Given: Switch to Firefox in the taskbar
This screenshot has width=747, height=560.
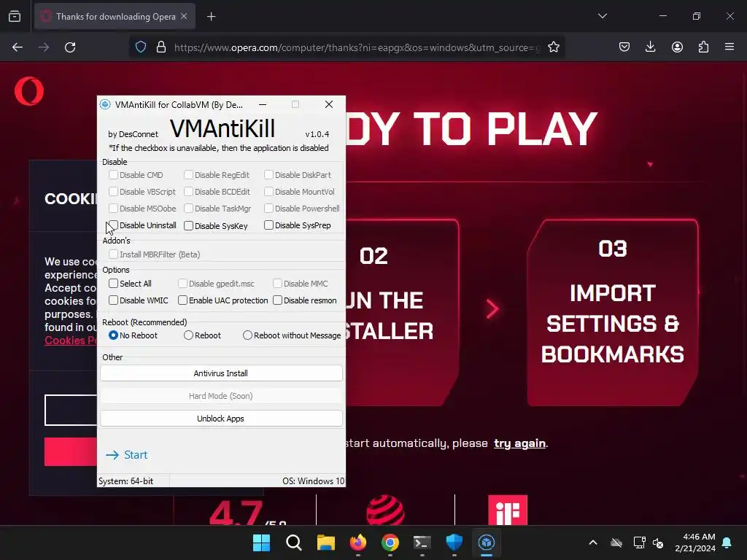Looking at the screenshot, I should [x=357, y=542].
